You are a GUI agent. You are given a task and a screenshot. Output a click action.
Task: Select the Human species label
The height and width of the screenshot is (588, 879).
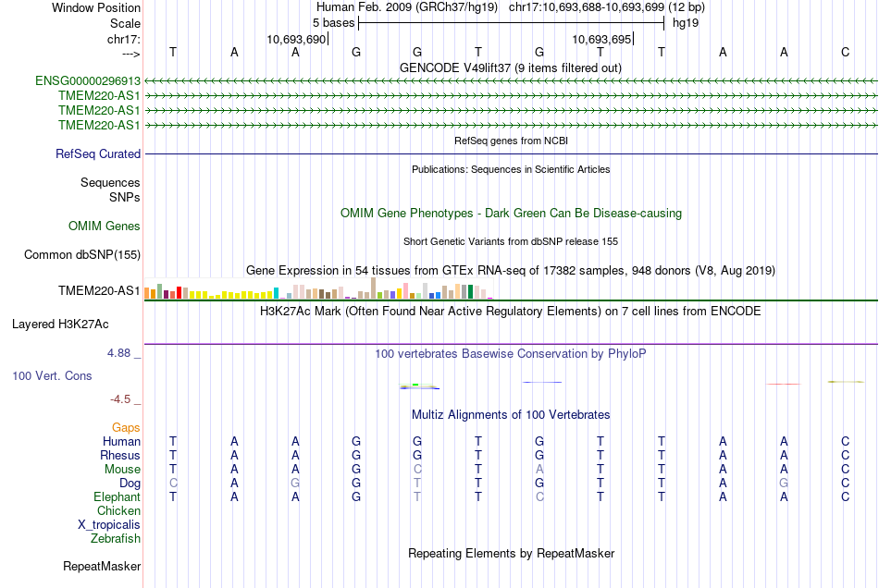[121, 442]
